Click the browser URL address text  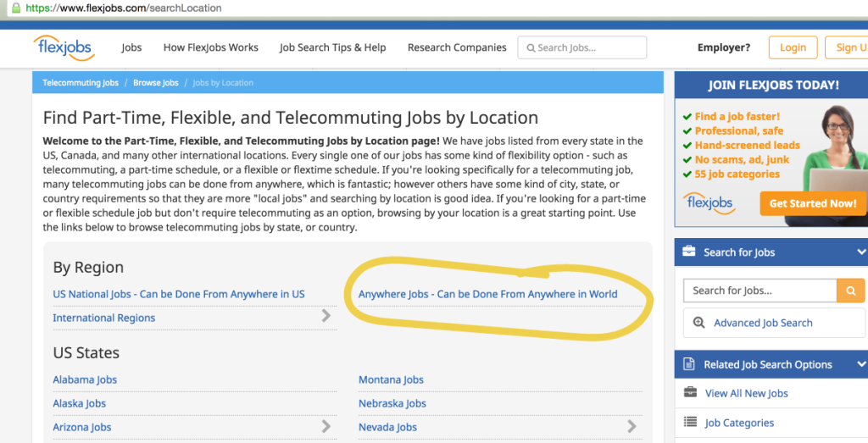tap(124, 8)
